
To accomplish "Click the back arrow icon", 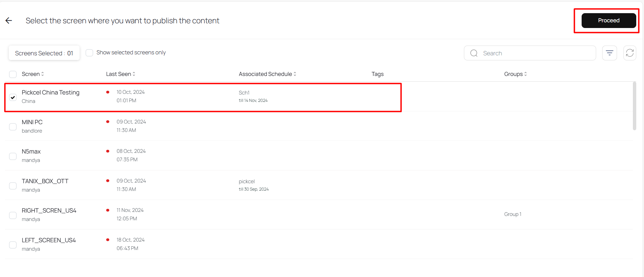I will [x=9, y=21].
